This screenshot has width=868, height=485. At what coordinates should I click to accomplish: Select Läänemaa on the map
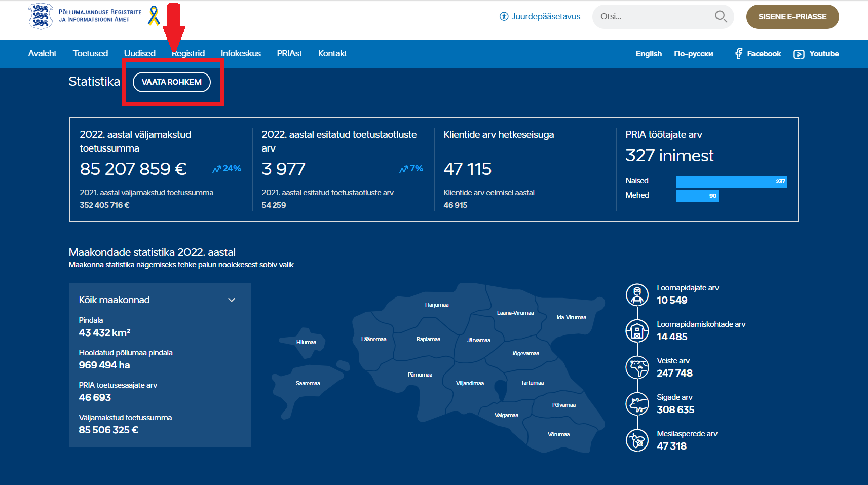coord(373,339)
